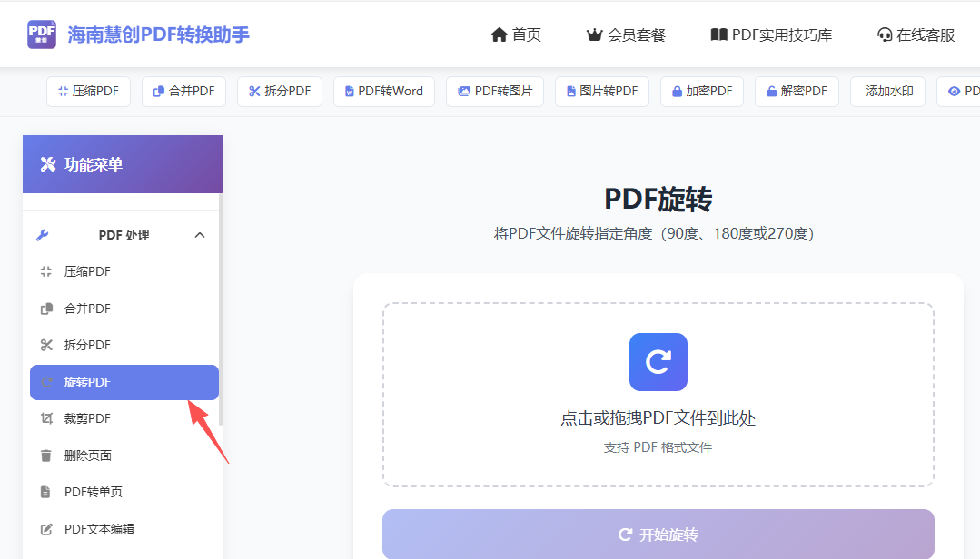Choose 图片转PDF toolbar button
Screen dimensions: 980x559
tap(602, 91)
